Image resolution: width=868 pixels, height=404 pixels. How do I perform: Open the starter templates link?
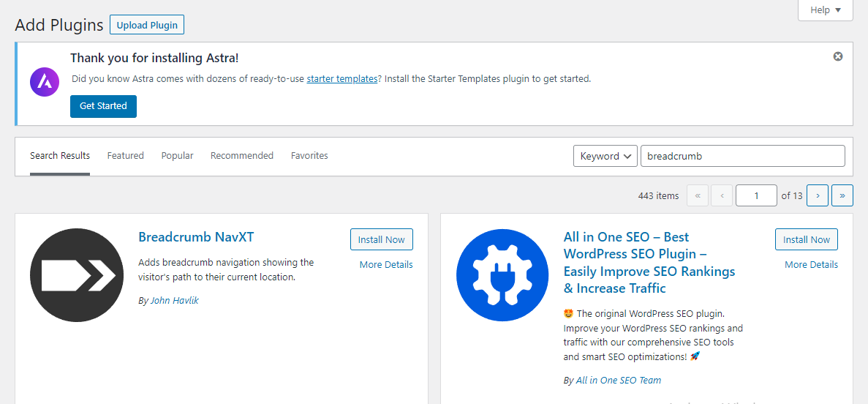(x=342, y=79)
